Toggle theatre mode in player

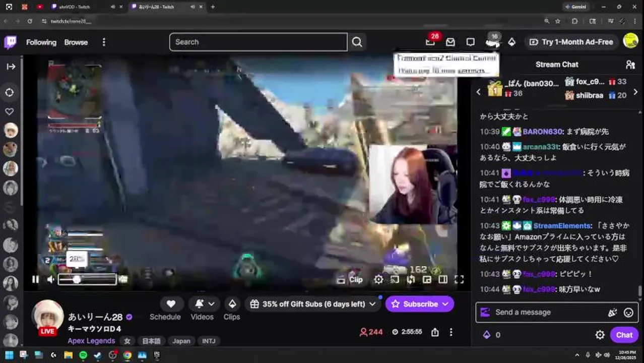[x=443, y=279]
